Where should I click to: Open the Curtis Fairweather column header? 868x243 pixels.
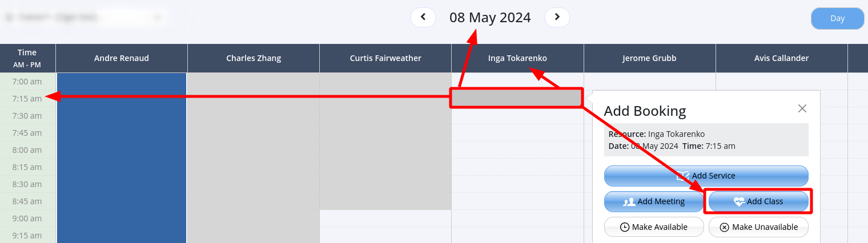(385, 58)
